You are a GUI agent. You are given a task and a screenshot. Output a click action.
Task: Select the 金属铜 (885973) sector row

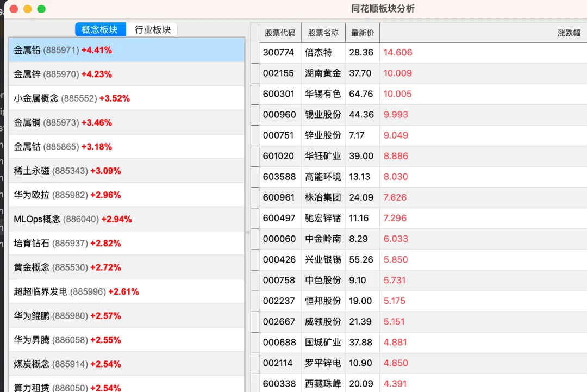127,122
